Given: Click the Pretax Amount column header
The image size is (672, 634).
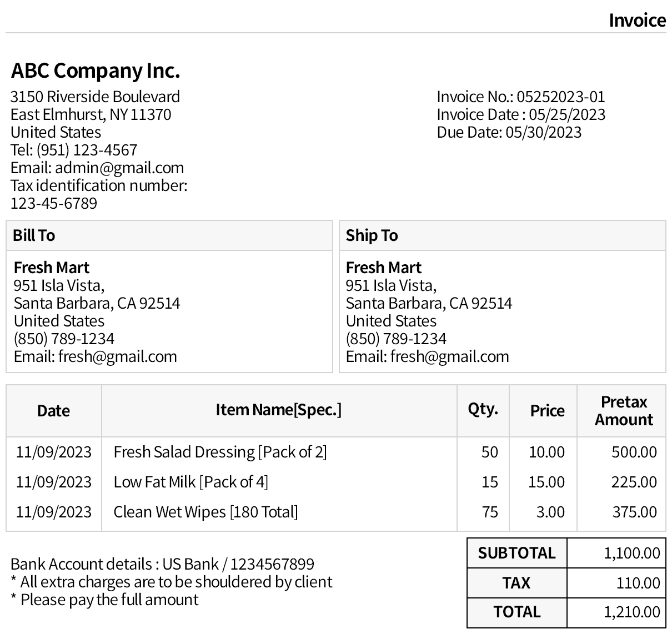Looking at the screenshot, I should coord(624,411).
